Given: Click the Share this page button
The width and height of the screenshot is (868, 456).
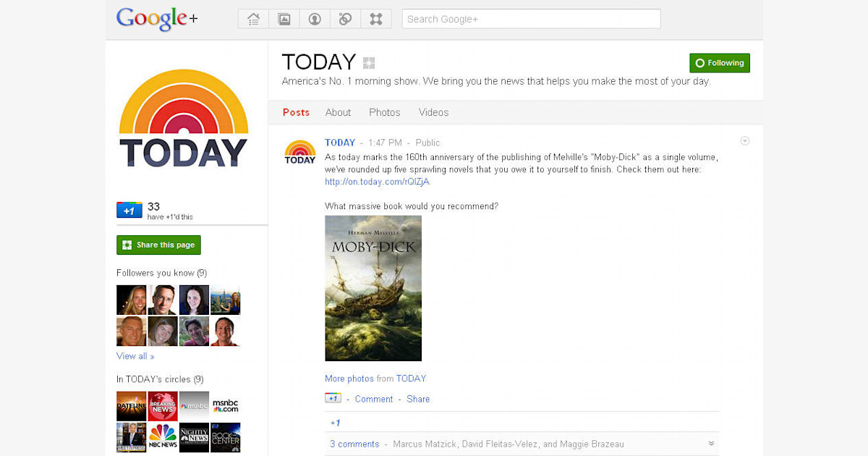Looking at the screenshot, I should pyautogui.click(x=158, y=245).
